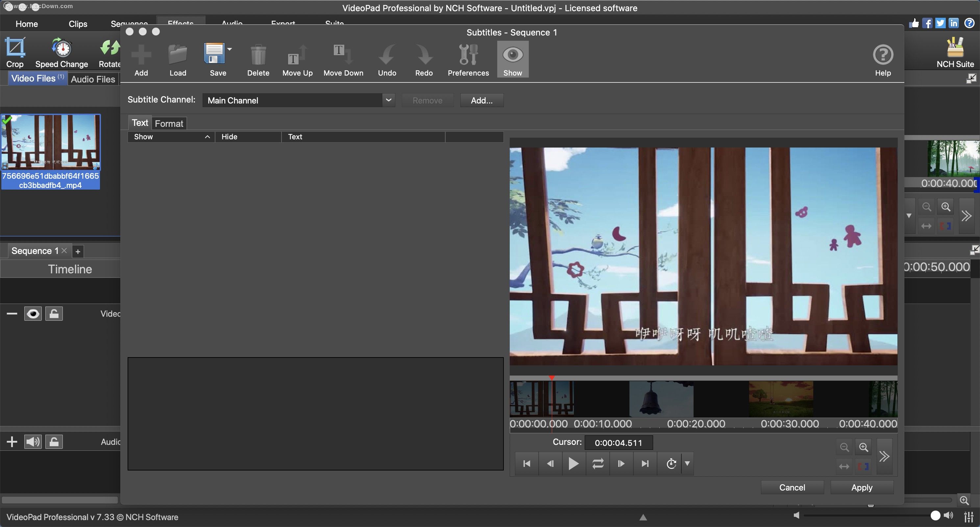The width and height of the screenshot is (980, 527).
Task: Click the bell scene timeline thumbnail
Action: pyautogui.click(x=661, y=399)
